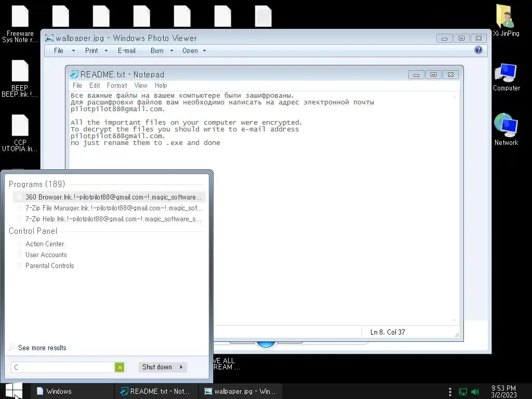Screen dimensions: 532x399
Task: Open Parental Controls from results
Action: tap(49, 265)
